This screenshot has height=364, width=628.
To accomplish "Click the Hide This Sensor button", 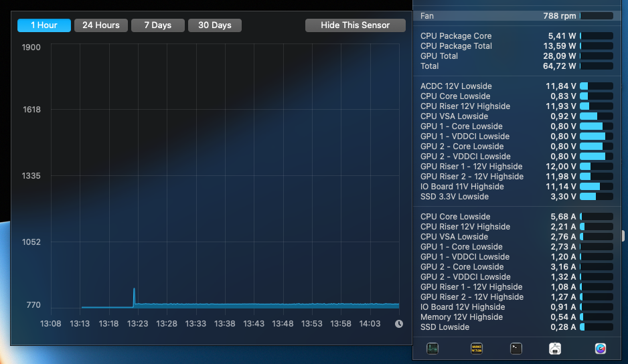I will tap(356, 25).
